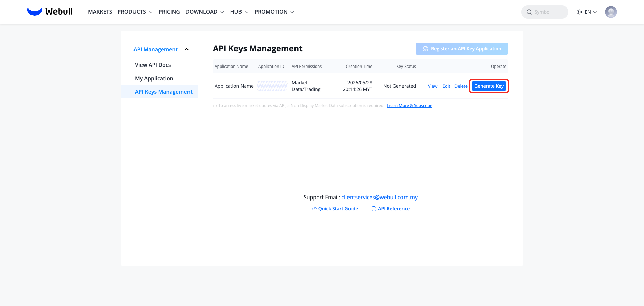Click the Key Status column header
644x306 pixels.
tap(406, 67)
